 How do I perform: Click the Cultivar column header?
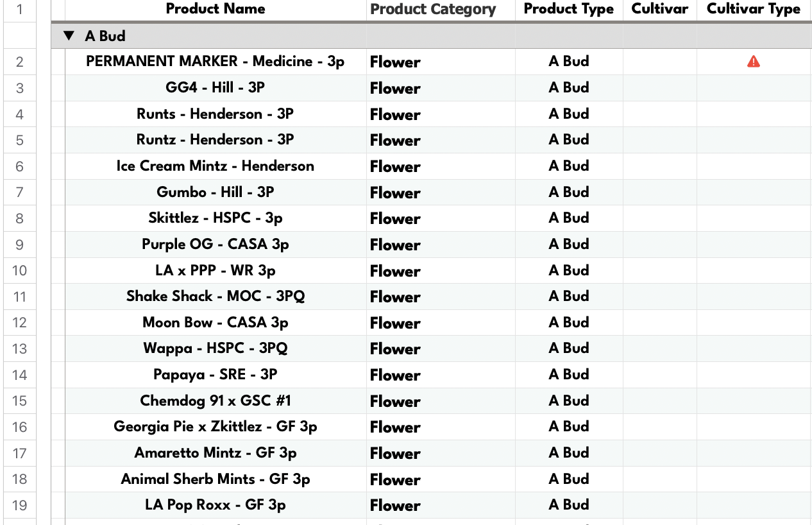click(x=660, y=9)
